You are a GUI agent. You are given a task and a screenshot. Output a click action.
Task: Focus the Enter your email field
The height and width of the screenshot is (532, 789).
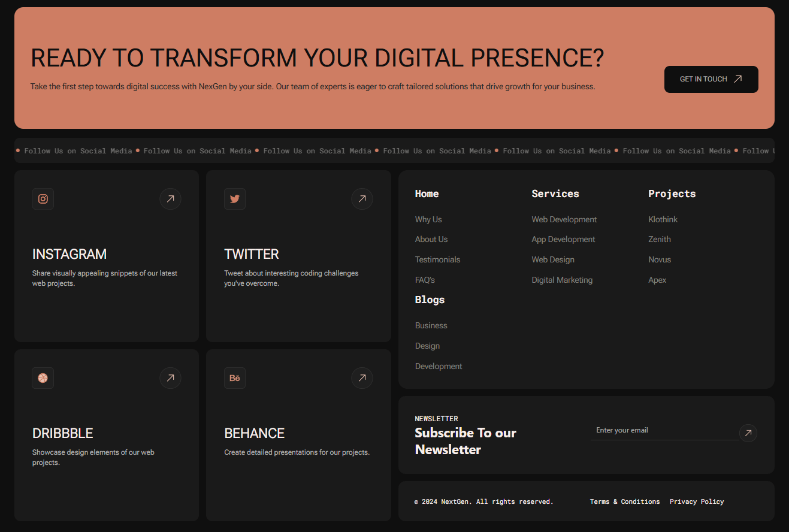665,431
